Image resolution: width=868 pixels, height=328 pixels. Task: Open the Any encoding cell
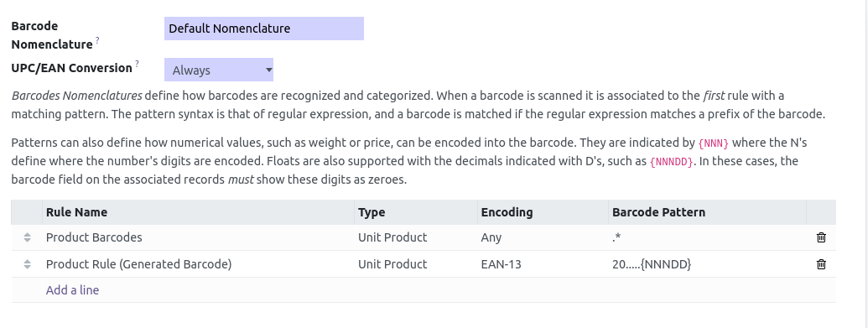(x=543, y=237)
